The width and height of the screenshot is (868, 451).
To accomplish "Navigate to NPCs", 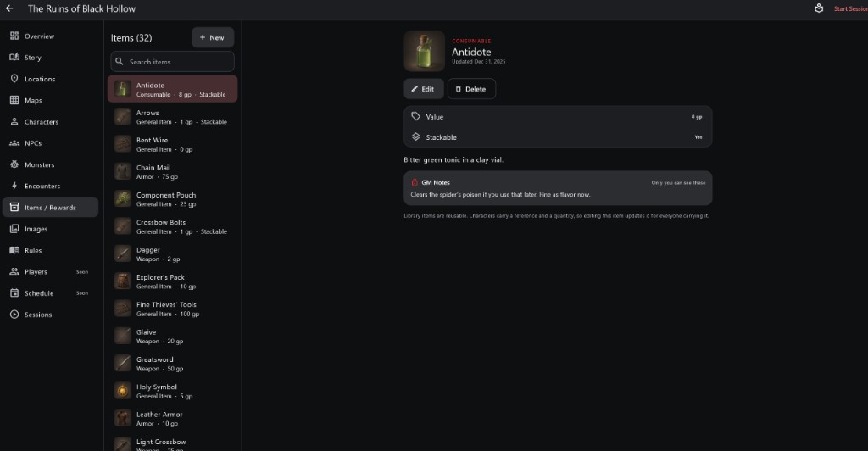I will [50, 143].
